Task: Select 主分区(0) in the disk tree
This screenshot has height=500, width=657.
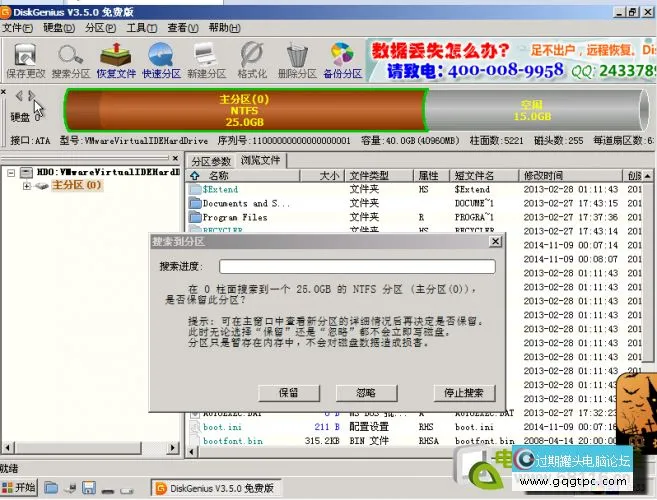Action: (x=76, y=185)
